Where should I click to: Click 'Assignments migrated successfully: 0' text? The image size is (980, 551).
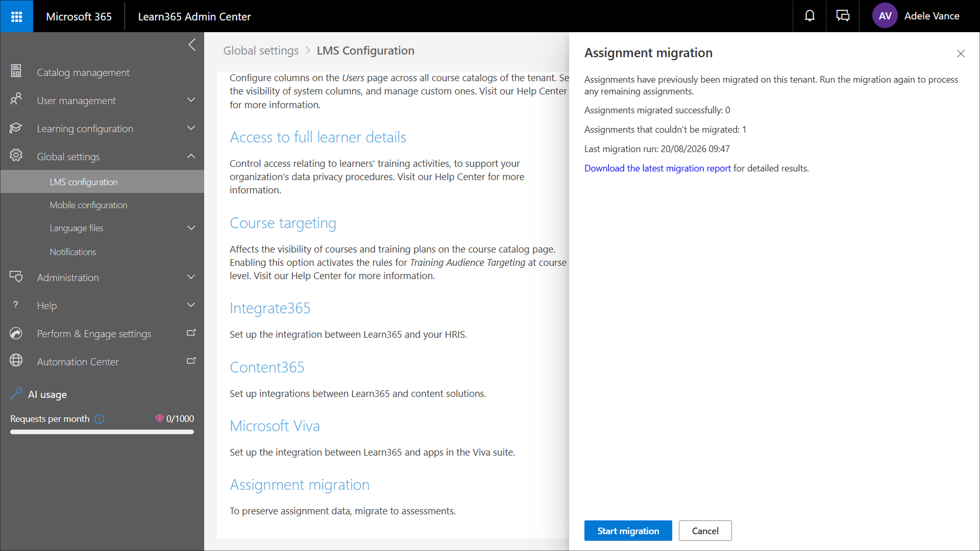(x=657, y=110)
